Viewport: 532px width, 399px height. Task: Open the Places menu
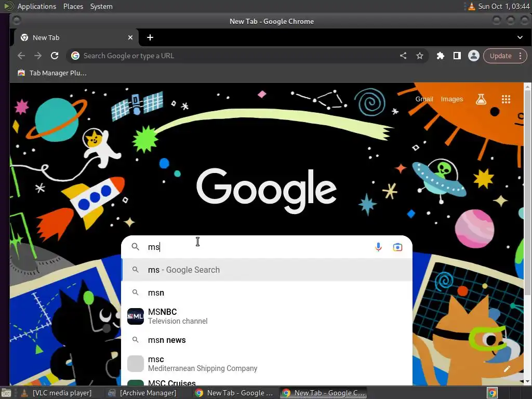73,6
